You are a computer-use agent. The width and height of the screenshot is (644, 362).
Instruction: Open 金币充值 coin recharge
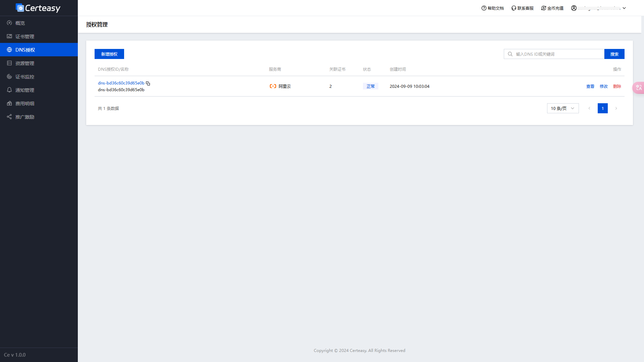552,8
